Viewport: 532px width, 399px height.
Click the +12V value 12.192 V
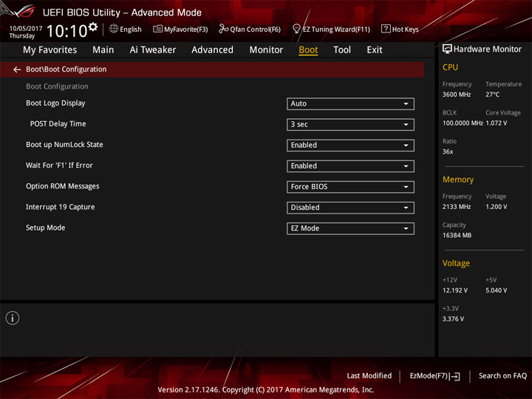[x=455, y=290]
